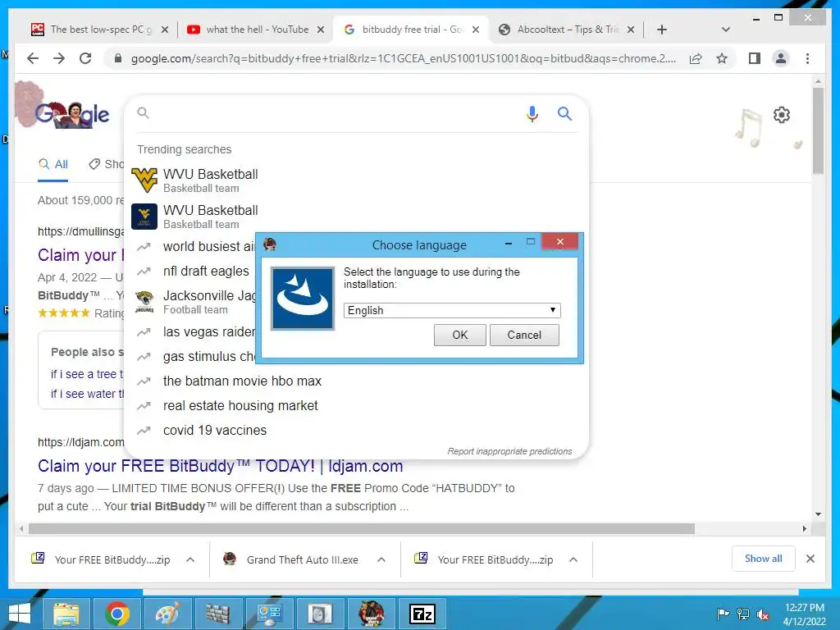Open a new tab with plus button
Viewport: 840px width, 630px height.
tap(662, 30)
